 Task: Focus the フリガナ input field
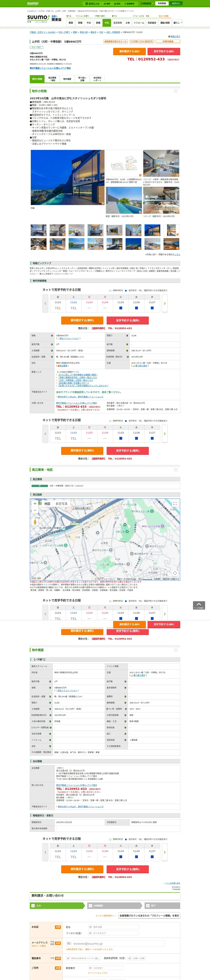click(x=113, y=933)
